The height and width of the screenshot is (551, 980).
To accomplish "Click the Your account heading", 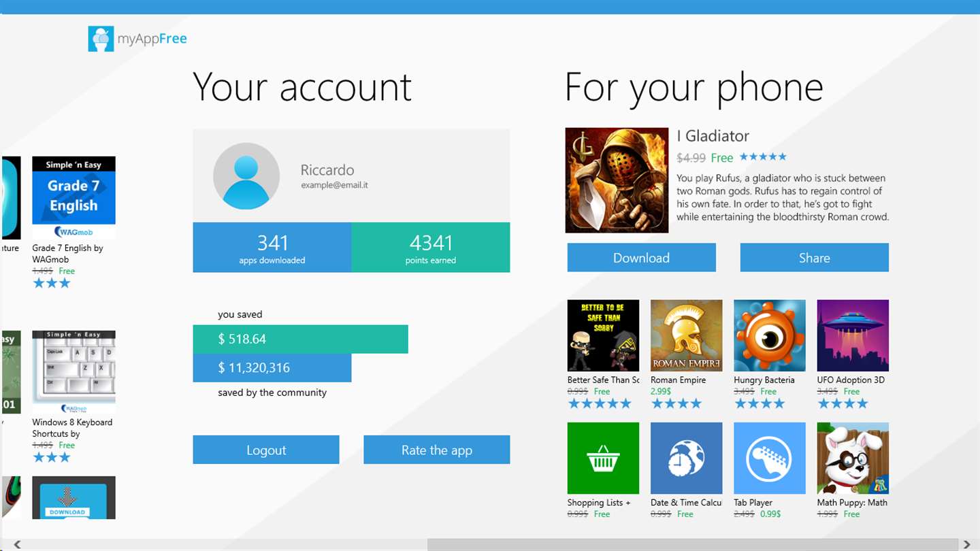I will [302, 87].
